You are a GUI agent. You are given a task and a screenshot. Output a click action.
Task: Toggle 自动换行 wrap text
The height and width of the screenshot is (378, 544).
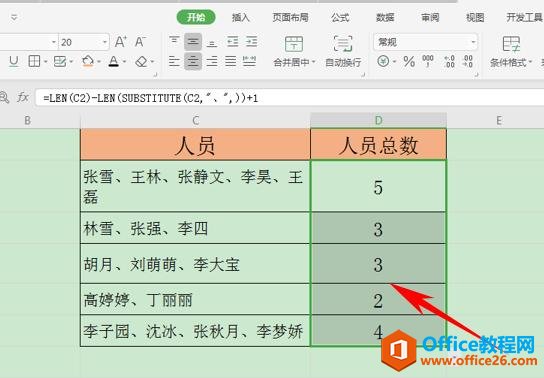(x=343, y=51)
